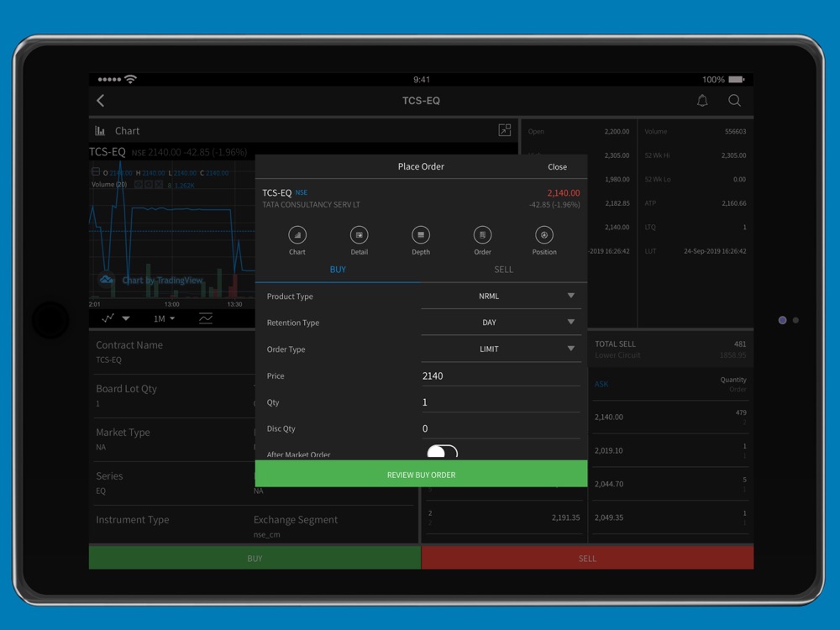
Task: Focus the Qty input field
Action: (x=501, y=402)
